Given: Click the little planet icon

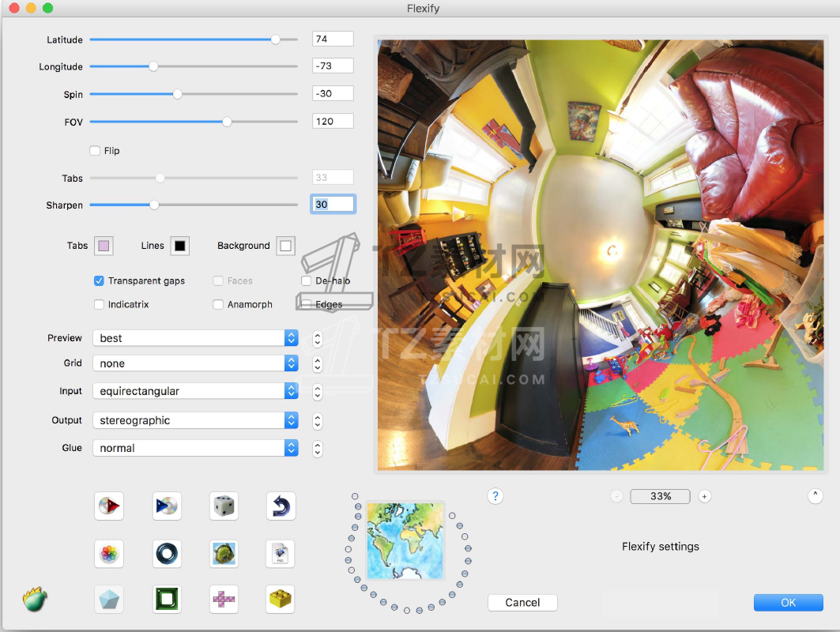Looking at the screenshot, I should [x=224, y=553].
